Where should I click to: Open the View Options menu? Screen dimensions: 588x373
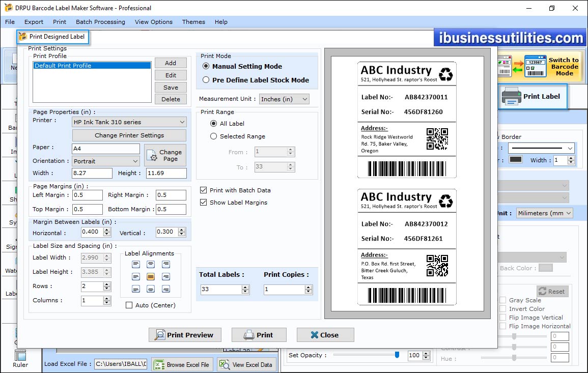tap(154, 22)
